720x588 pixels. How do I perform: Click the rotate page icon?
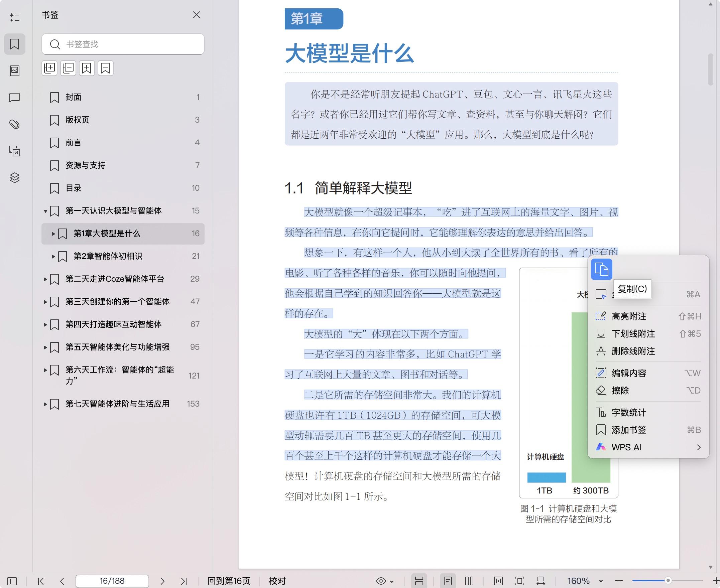[541, 581]
